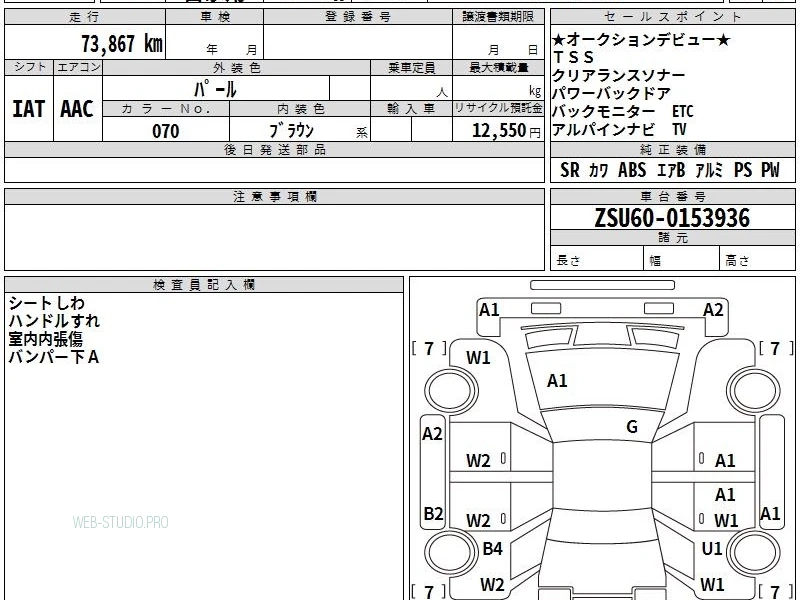Screen dimensions: 800x600
Task: Click the 登録番号 header cell
Action: (x=358, y=17)
